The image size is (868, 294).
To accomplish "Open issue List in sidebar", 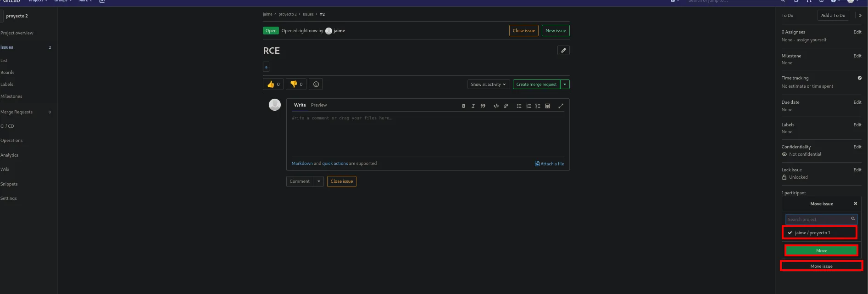I will (x=4, y=61).
